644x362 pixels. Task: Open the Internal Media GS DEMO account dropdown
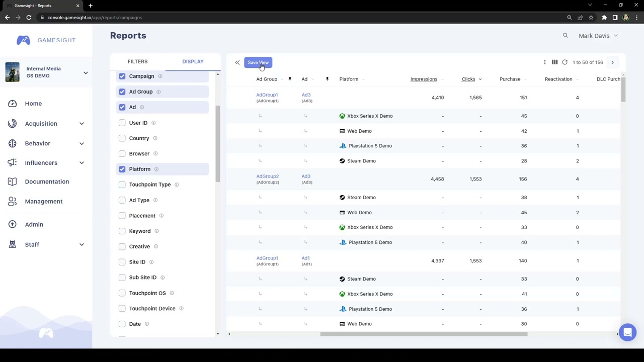coord(46,72)
